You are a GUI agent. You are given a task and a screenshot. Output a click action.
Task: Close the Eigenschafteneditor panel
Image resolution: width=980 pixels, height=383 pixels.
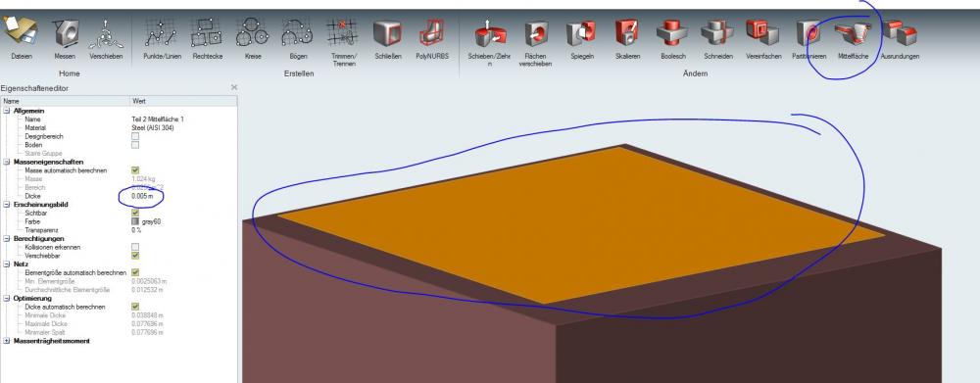234,88
